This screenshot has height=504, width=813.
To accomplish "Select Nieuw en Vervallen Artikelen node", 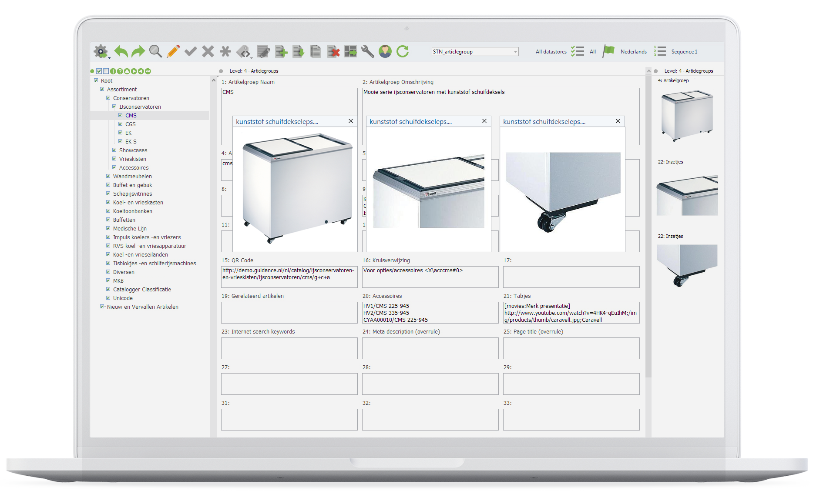I will pos(143,307).
